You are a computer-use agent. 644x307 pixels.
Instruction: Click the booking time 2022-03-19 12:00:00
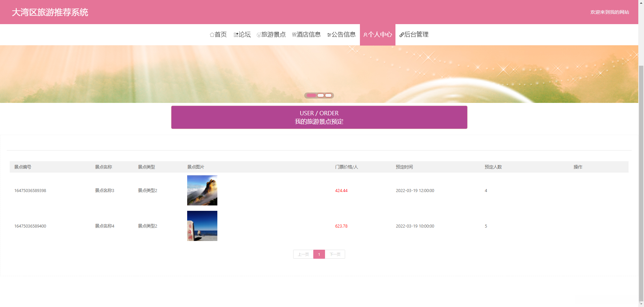tap(415, 191)
